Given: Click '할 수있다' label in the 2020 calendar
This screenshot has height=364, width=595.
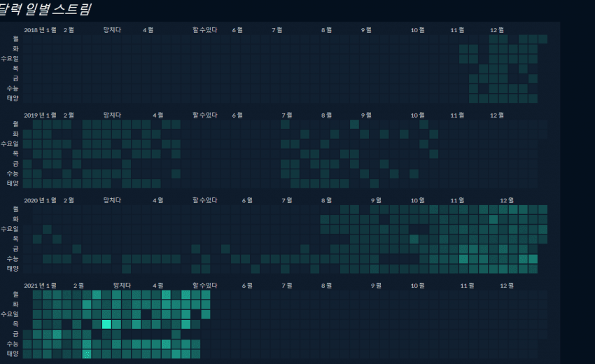Looking at the screenshot, I should (x=204, y=200).
